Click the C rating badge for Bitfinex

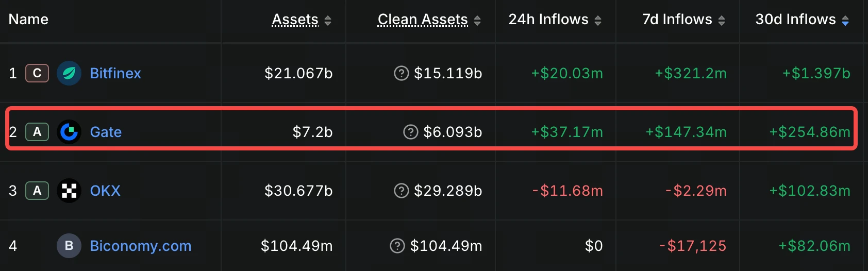pyautogui.click(x=37, y=73)
